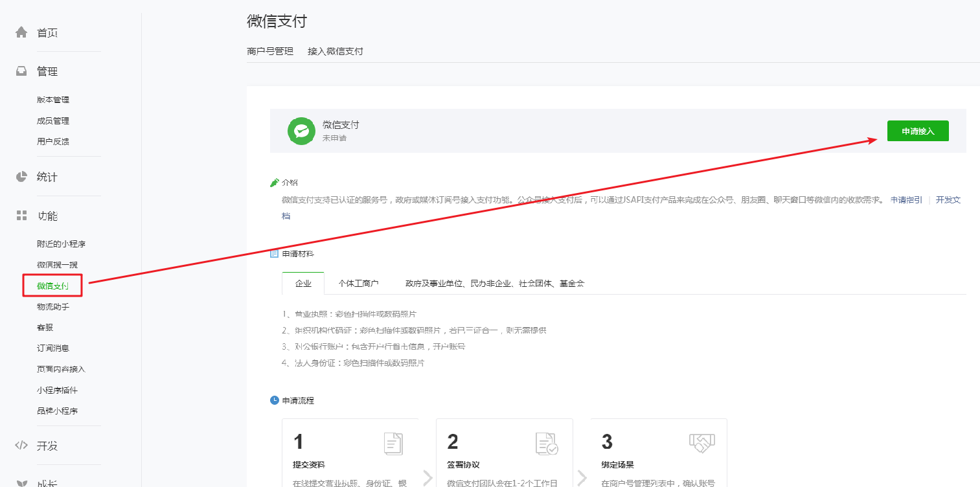The width and height of the screenshot is (980, 487).
Task: Click the code brackets icon beside 开发
Action: click(22, 445)
